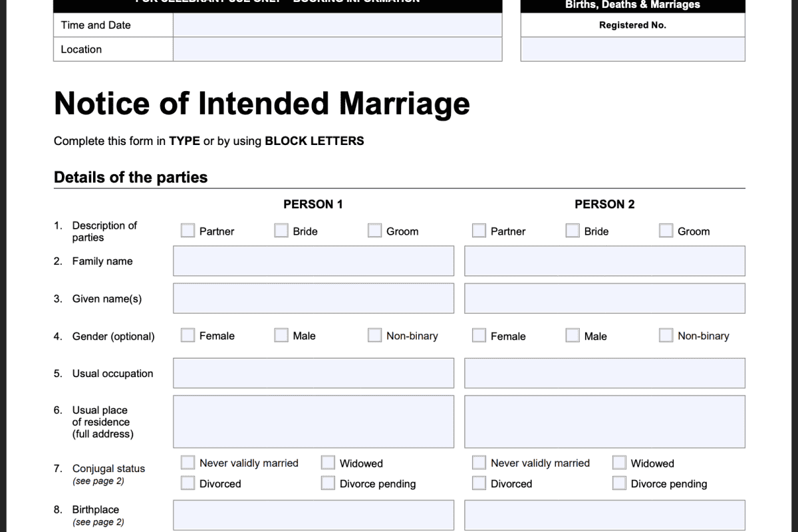Tick Divorce pending for Person 1
798x532 pixels.
point(328,483)
